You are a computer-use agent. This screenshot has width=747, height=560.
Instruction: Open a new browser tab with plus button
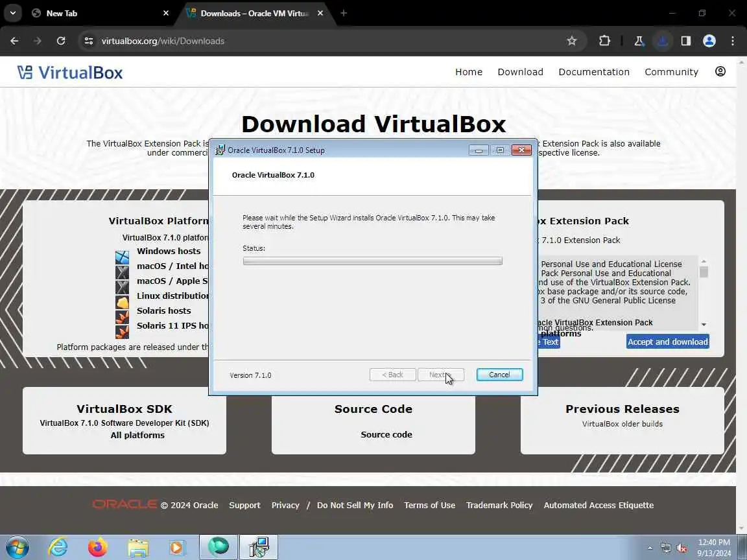[344, 14]
